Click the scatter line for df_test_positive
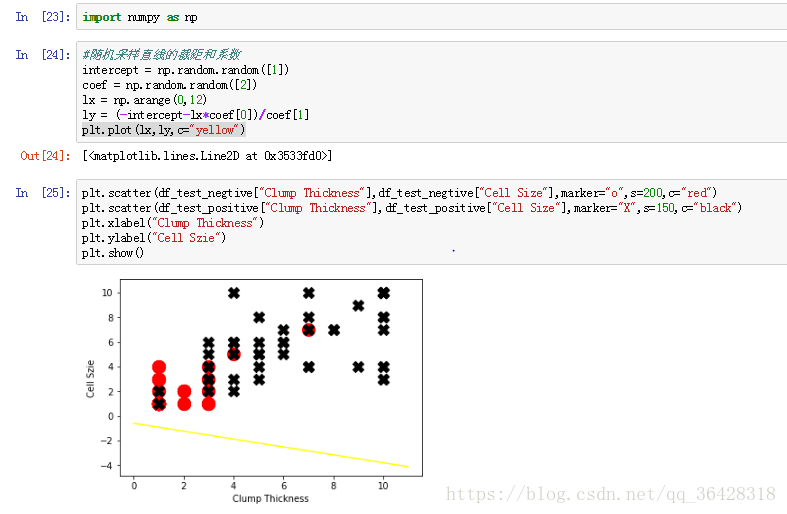787x514 pixels. click(412, 208)
